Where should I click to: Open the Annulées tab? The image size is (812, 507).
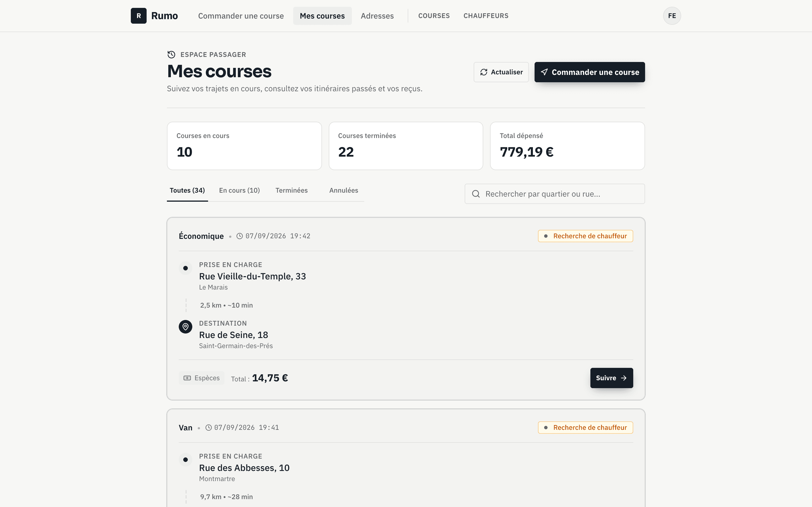click(x=344, y=190)
